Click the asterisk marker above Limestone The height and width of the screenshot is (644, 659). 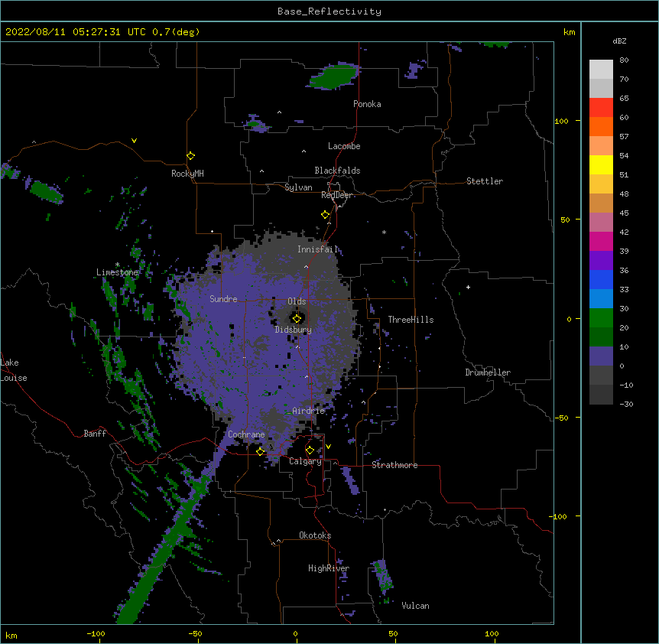pos(117,265)
